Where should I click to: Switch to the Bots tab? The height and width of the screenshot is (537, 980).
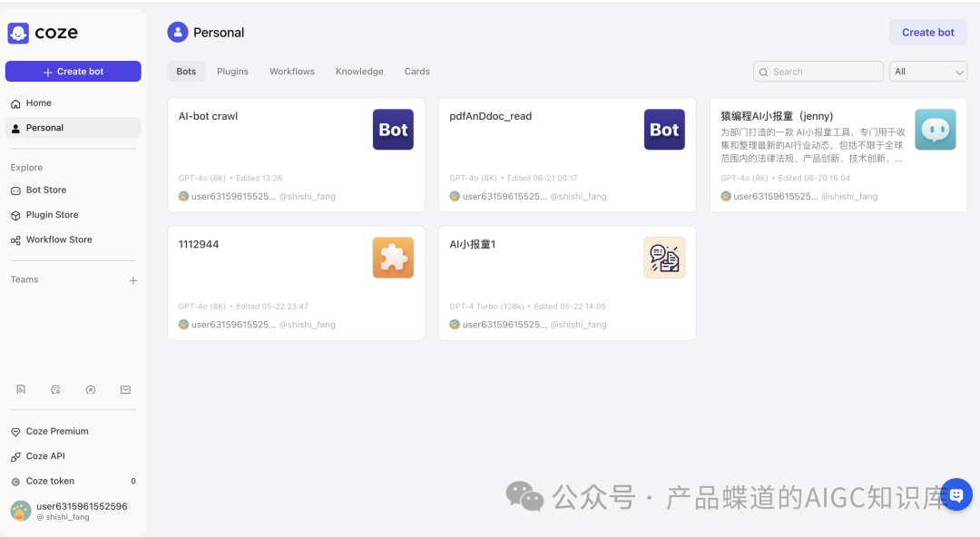tap(186, 72)
